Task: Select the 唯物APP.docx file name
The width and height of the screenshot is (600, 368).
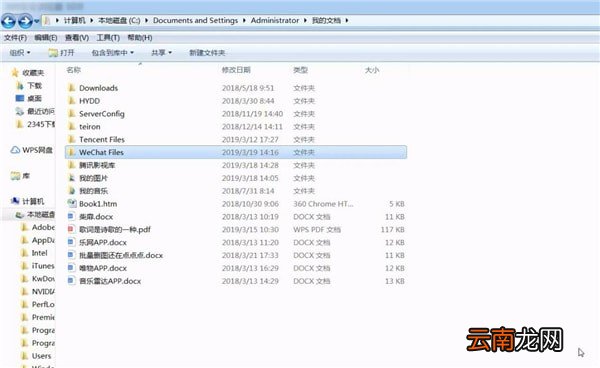Action: tap(103, 268)
